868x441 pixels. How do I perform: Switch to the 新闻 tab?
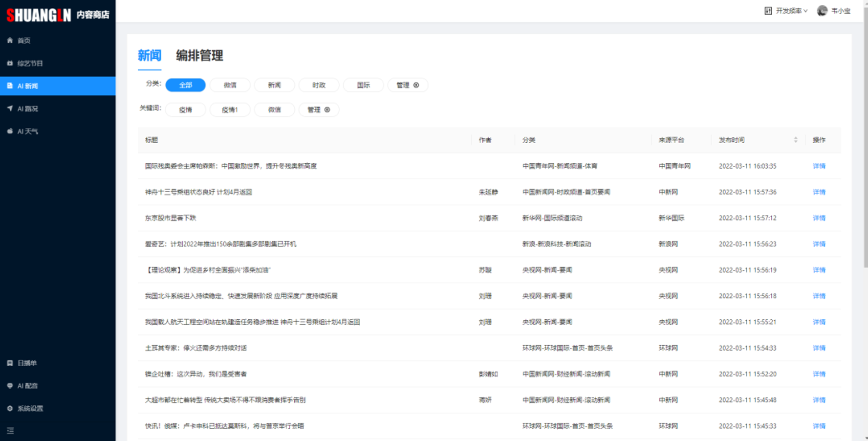[x=149, y=56]
